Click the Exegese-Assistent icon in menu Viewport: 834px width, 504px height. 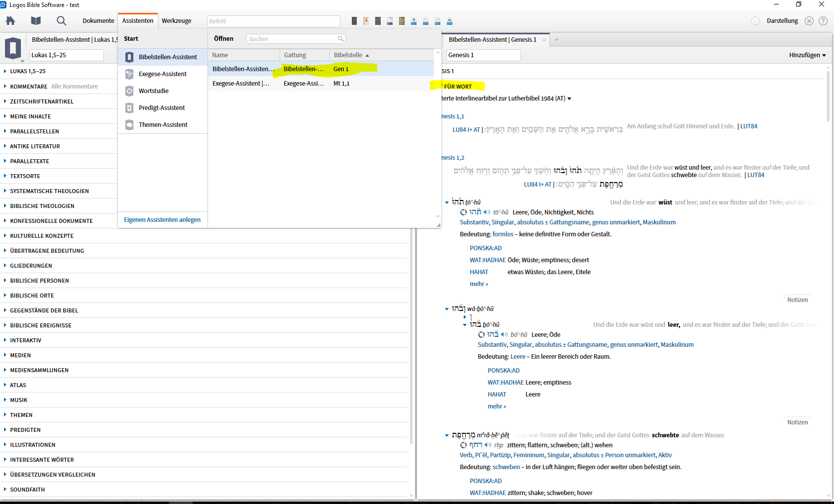click(129, 74)
